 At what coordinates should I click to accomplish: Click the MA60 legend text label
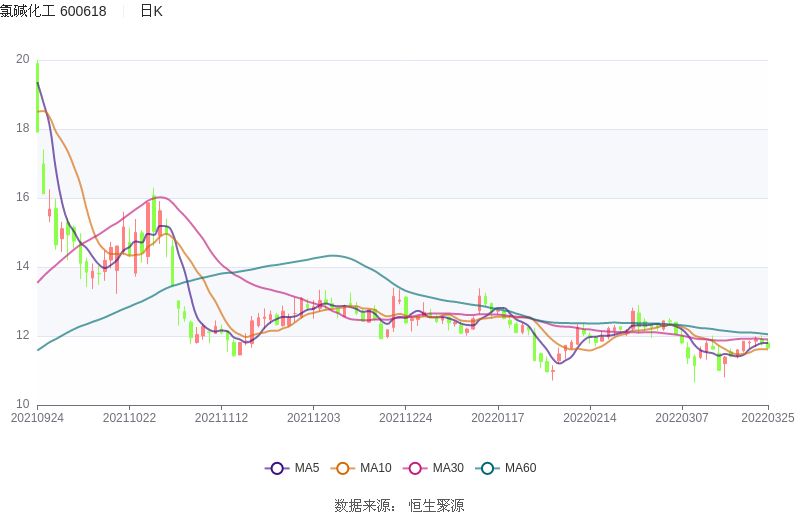520,468
